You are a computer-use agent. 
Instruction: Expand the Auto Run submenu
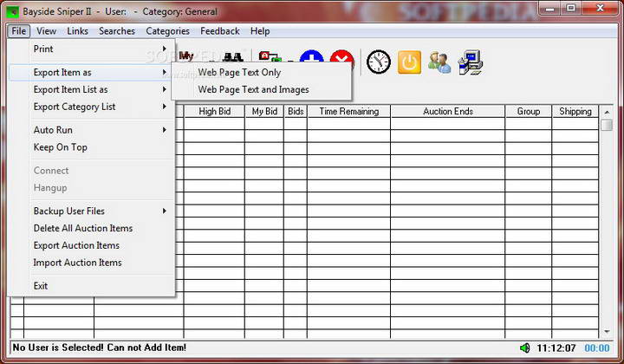(91, 130)
